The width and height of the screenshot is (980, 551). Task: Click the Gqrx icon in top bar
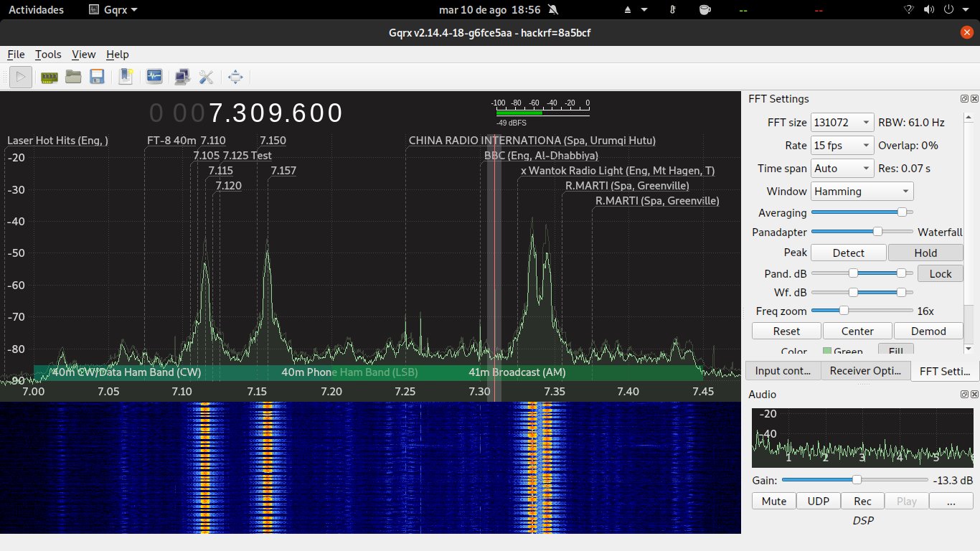point(95,9)
